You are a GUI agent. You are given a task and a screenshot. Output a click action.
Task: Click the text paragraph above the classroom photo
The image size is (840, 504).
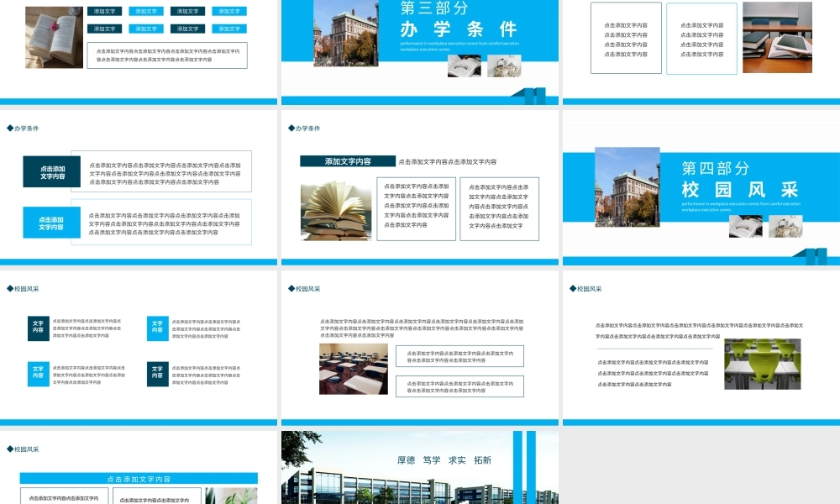(422, 328)
